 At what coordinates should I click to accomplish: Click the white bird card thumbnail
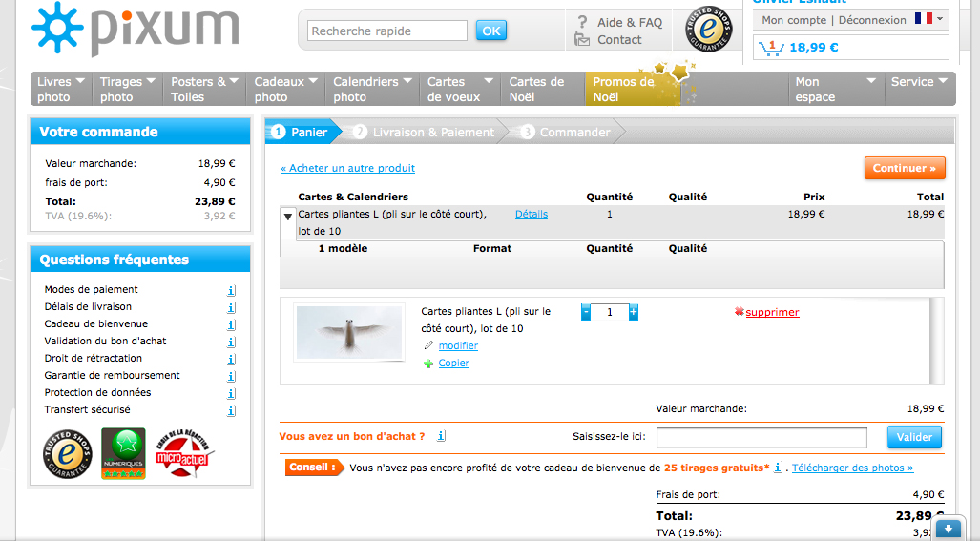348,333
